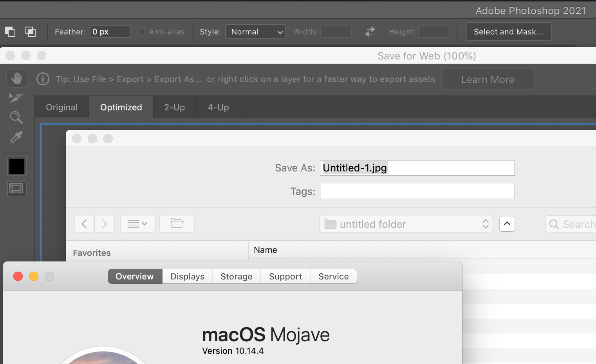Select the Eyedropper tool
This screenshot has height=364, width=596.
16,137
